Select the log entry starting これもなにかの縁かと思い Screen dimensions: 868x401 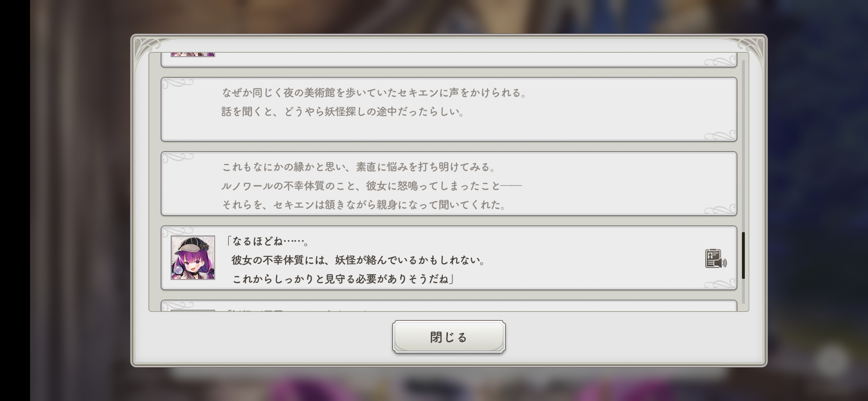click(449, 183)
